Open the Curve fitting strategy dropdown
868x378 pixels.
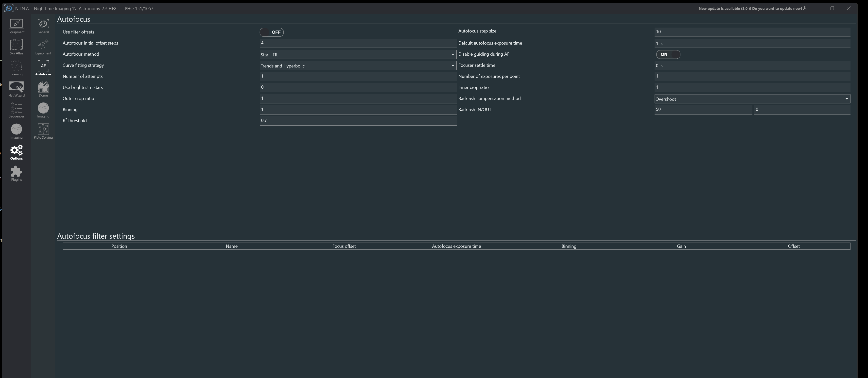pos(358,66)
